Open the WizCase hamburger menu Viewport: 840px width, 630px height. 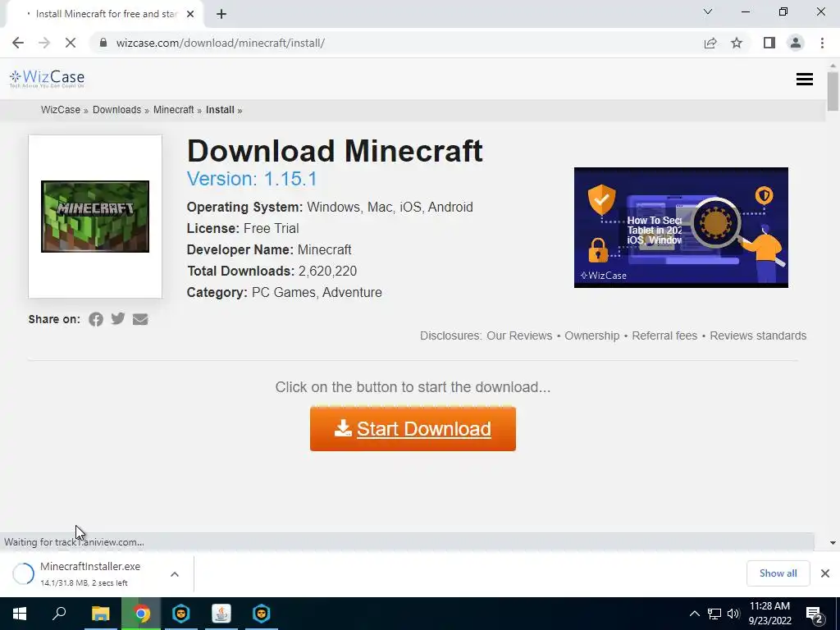[805, 80]
